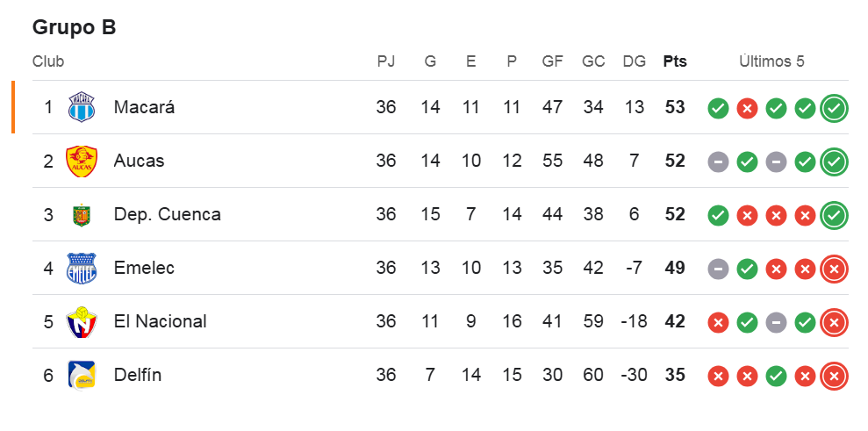Click the Pts column header

coord(675,61)
